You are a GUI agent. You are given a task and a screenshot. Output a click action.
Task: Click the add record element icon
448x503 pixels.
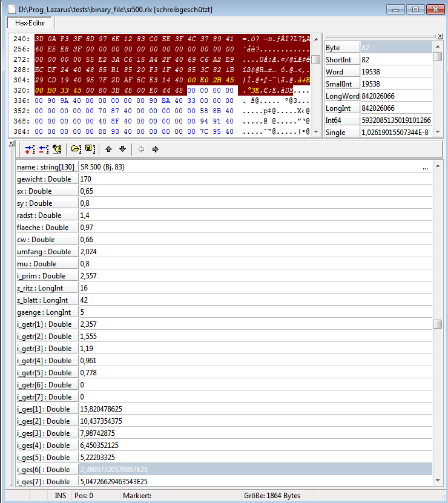tap(30, 149)
